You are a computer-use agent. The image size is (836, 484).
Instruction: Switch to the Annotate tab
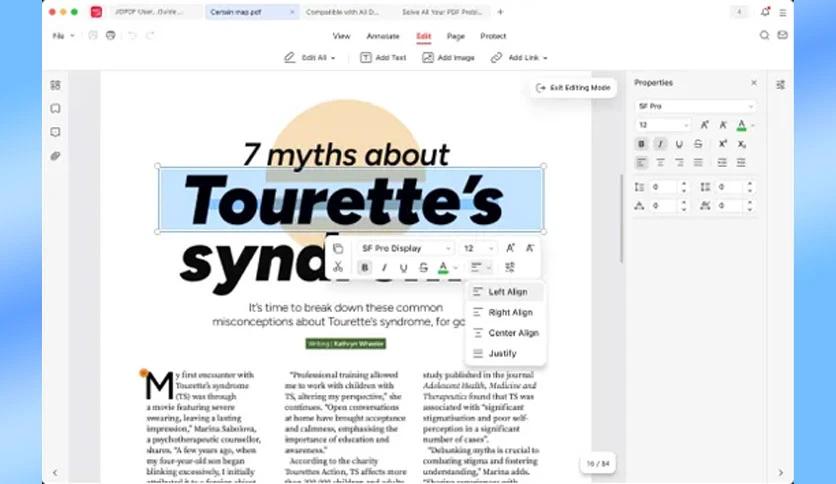(382, 36)
